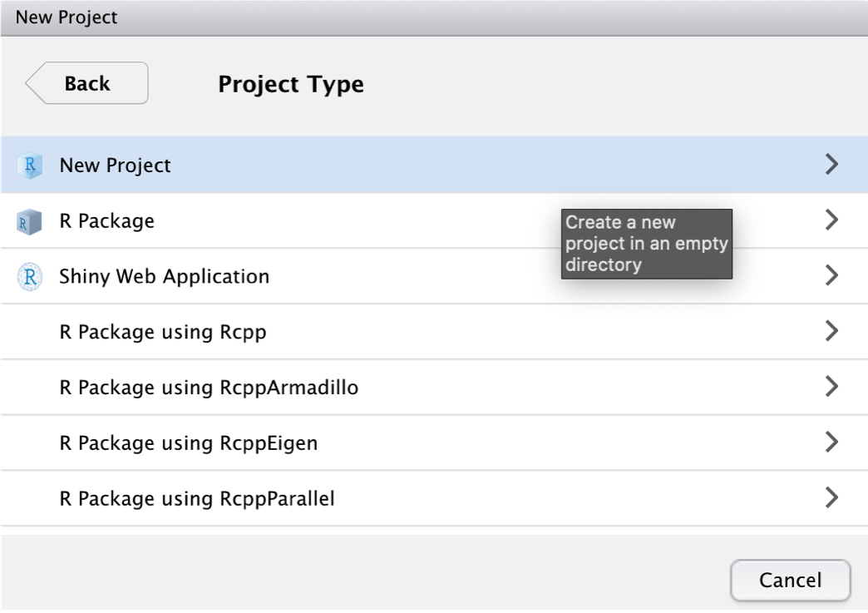Click the Shiny Web Application icon
The image size is (868, 613).
[29, 276]
